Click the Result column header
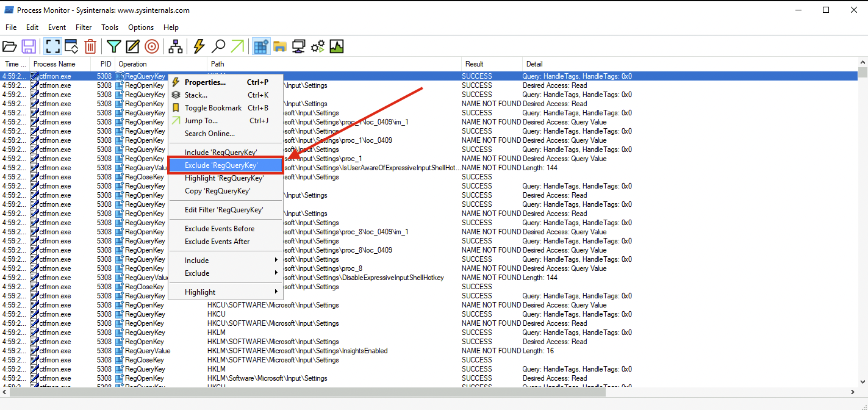Image resolution: width=868 pixels, height=410 pixels. click(x=474, y=64)
